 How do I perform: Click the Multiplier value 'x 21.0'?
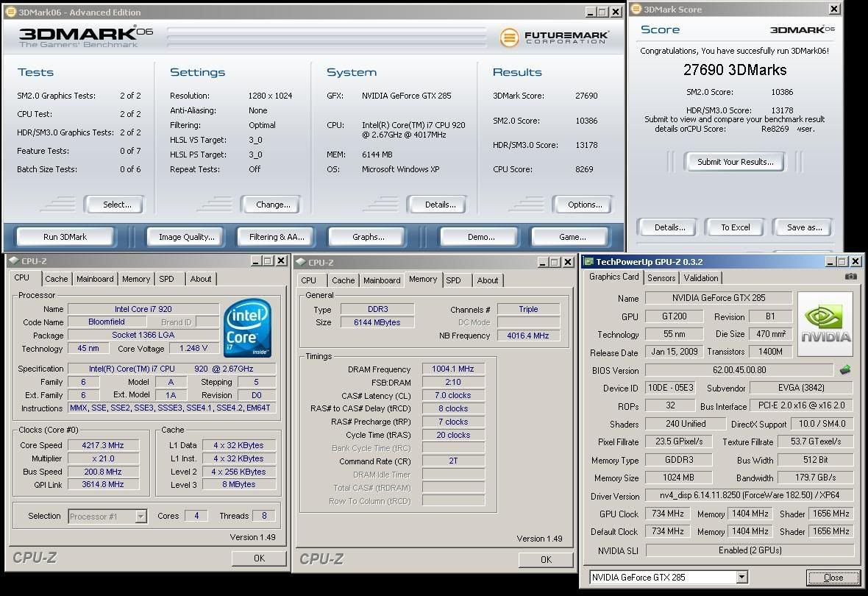tap(103, 458)
